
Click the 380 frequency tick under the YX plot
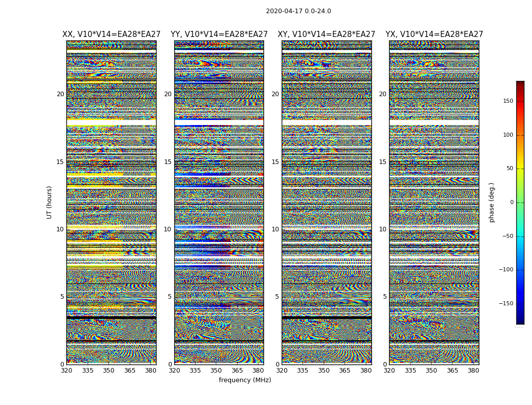pyautogui.click(x=473, y=371)
